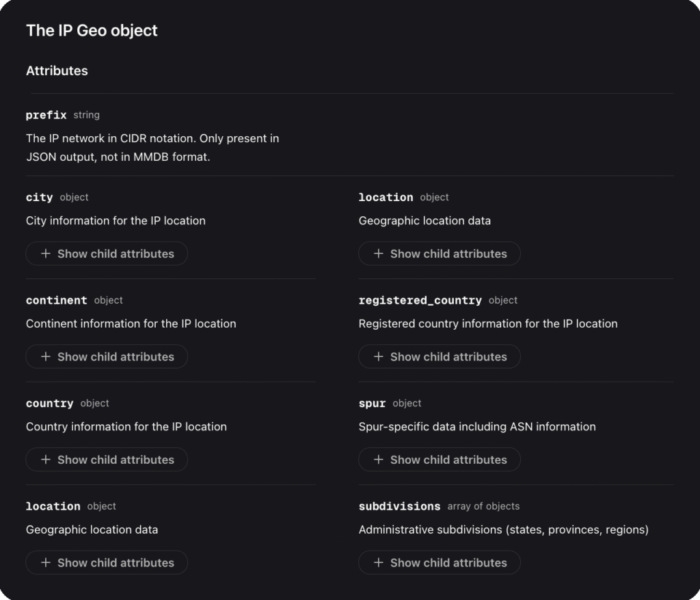Click the subdivisions attribute name

coord(399,506)
